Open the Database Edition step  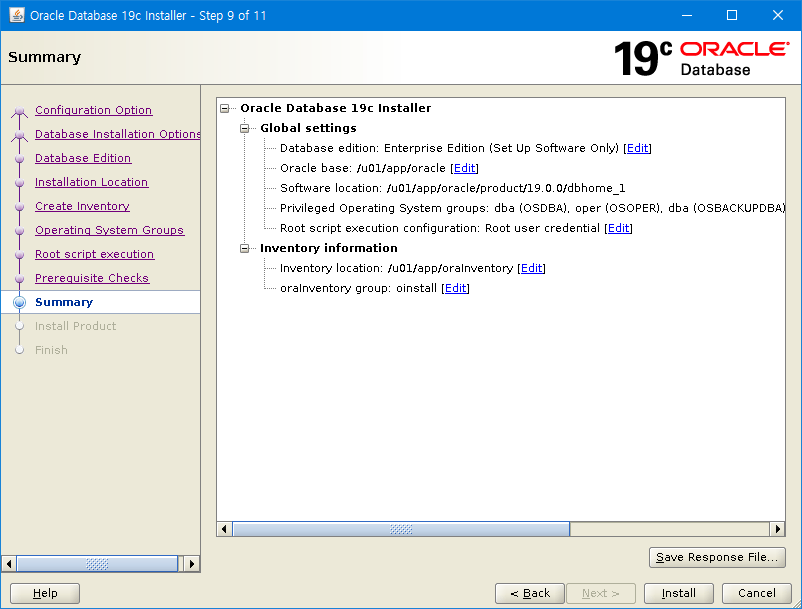pyautogui.click(x=83, y=158)
